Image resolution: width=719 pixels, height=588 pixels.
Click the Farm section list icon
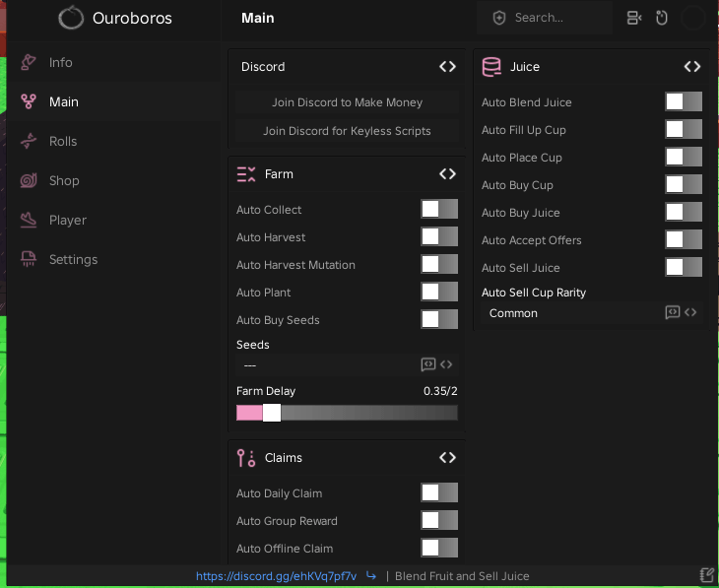pyautogui.click(x=246, y=174)
